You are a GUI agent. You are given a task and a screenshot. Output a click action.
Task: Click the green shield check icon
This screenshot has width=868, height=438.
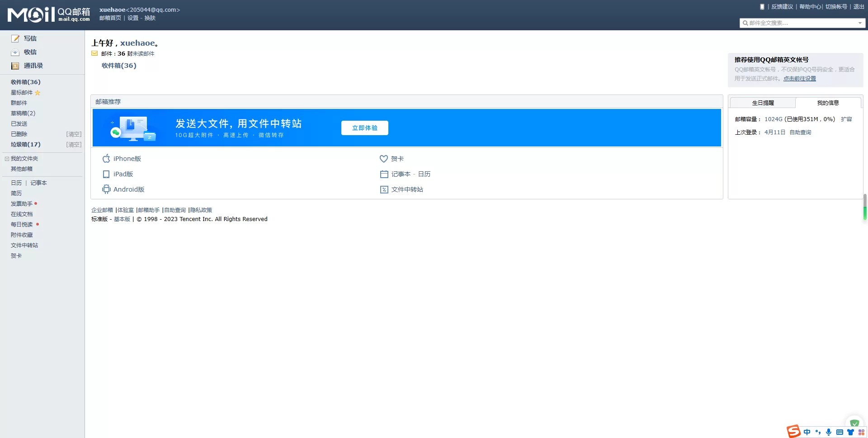click(854, 423)
